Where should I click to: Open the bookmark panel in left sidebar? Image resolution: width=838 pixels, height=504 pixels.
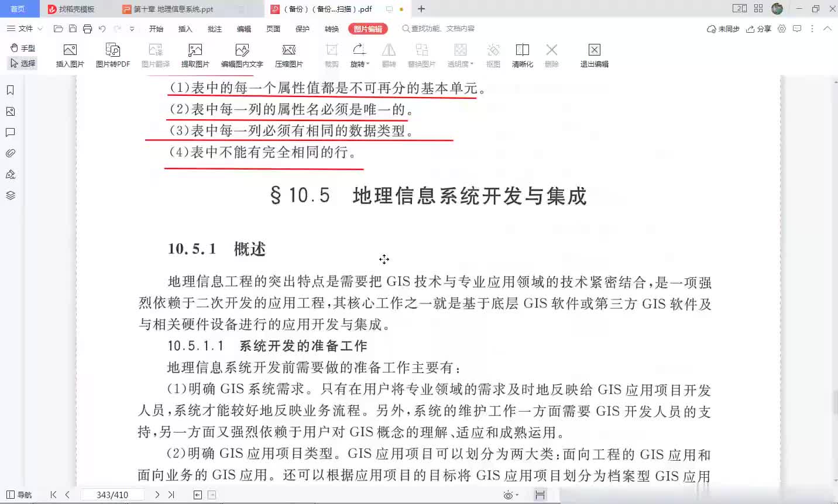10,90
